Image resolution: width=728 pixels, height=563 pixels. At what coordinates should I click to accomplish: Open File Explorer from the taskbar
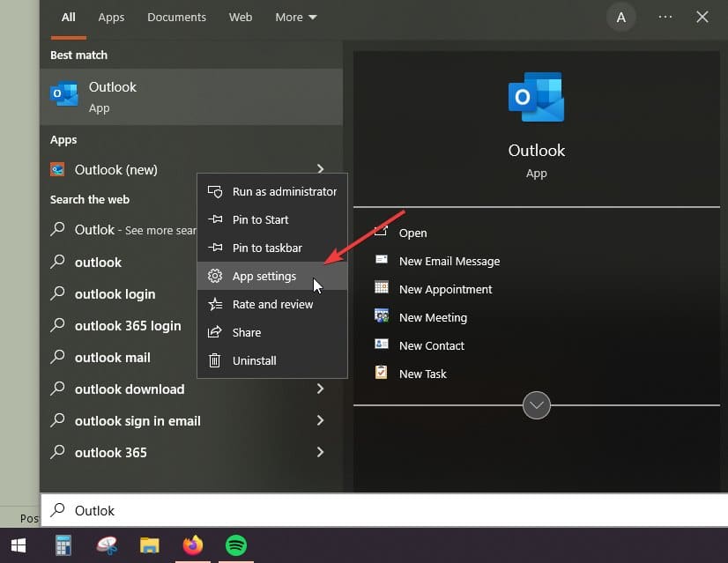pos(150,545)
